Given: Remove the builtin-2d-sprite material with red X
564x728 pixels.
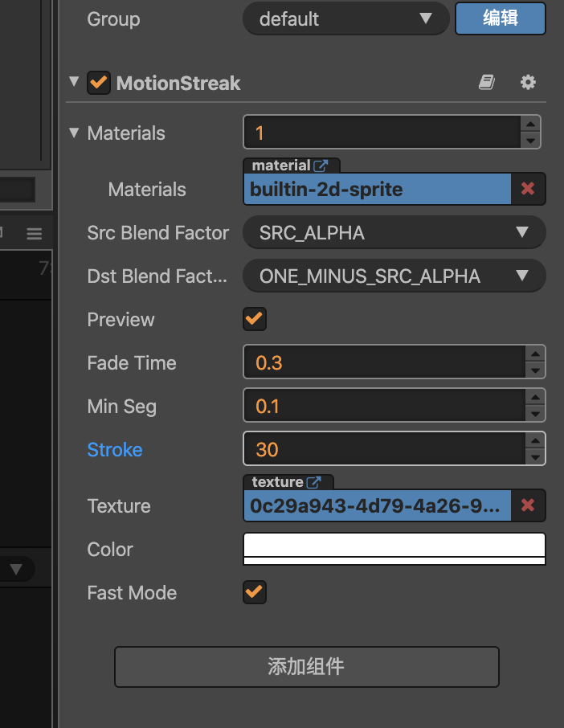Looking at the screenshot, I should point(528,189).
